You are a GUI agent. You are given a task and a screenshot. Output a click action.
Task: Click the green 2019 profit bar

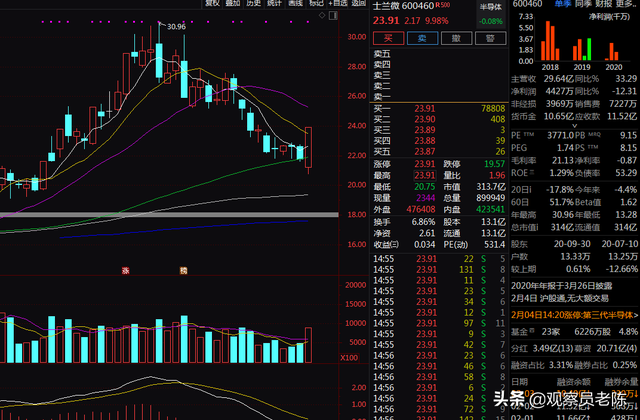[589, 49]
